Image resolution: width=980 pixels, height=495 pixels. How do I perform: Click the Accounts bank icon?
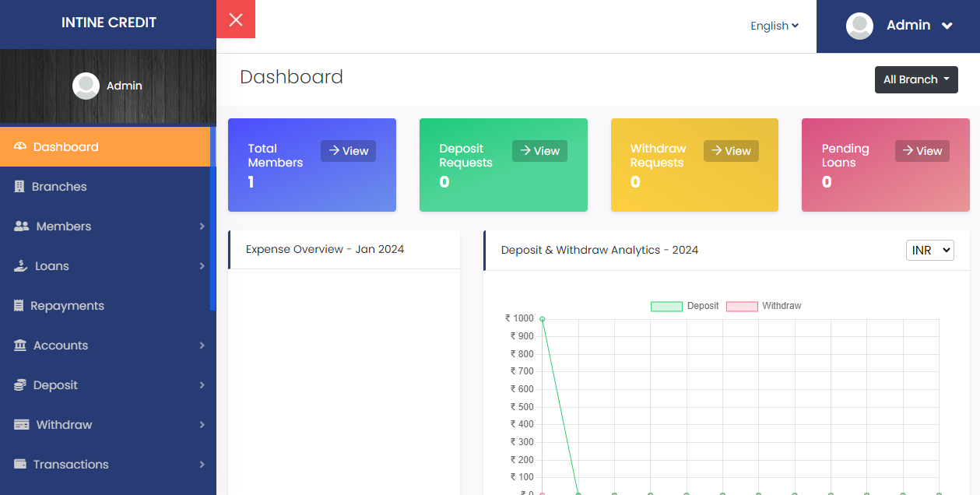click(20, 346)
